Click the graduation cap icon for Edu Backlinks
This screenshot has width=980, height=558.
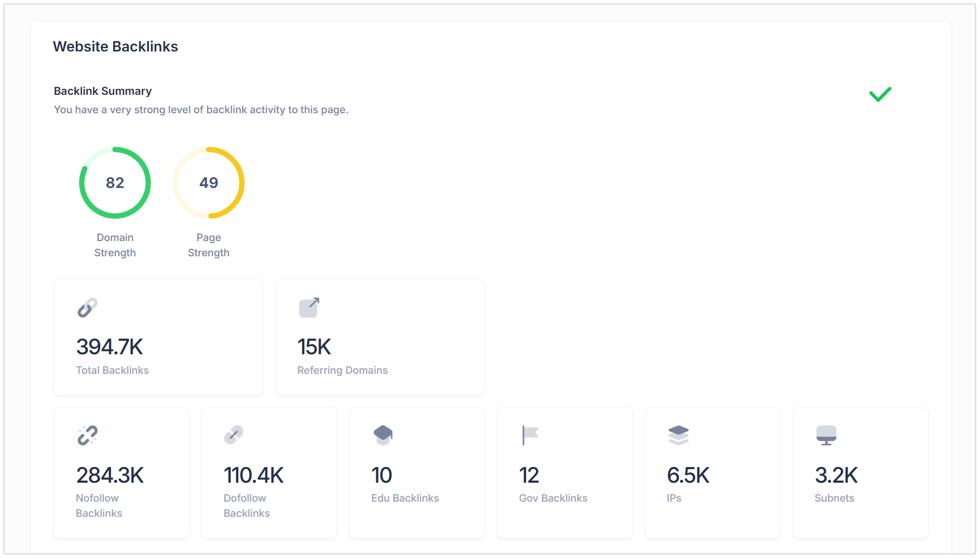pos(383,435)
